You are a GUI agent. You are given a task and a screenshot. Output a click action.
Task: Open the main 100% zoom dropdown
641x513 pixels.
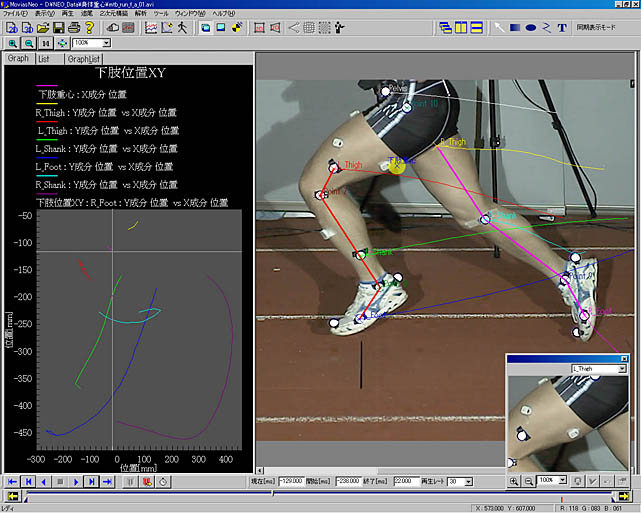pos(106,43)
